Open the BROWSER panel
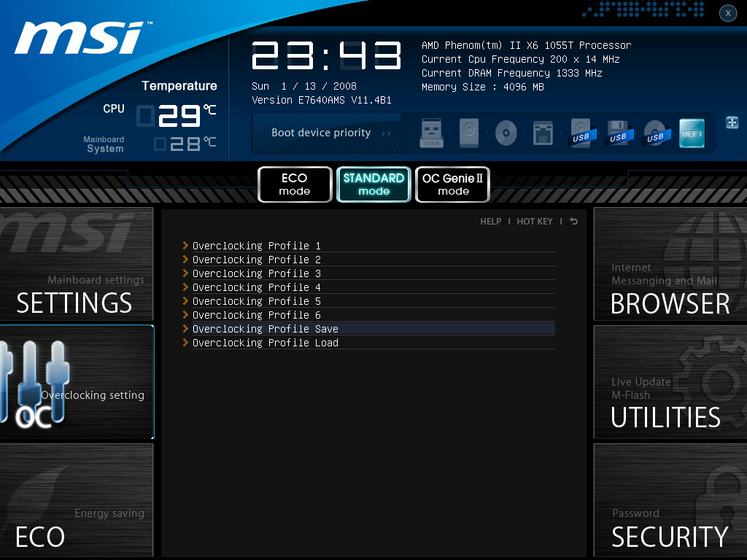Viewport: 747px width, 560px height. (x=670, y=264)
